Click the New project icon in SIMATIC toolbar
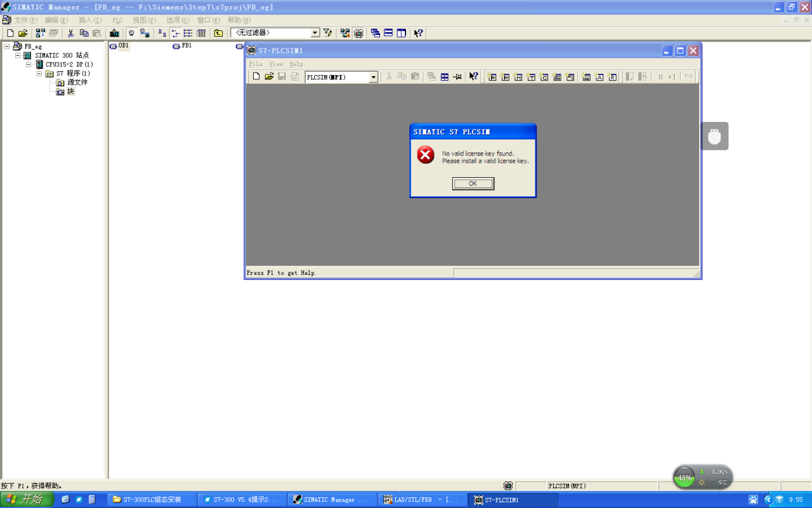The height and width of the screenshot is (508, 812). (10, 33)
